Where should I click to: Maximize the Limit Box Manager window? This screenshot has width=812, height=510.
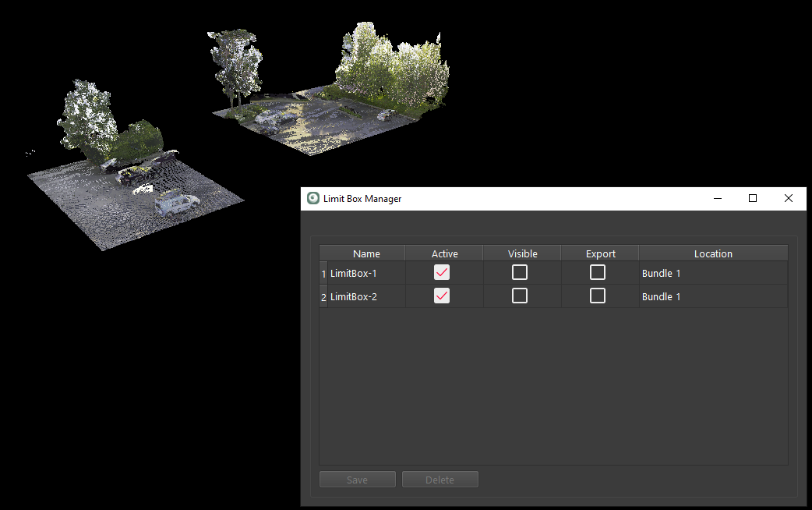tap(753, 199)
